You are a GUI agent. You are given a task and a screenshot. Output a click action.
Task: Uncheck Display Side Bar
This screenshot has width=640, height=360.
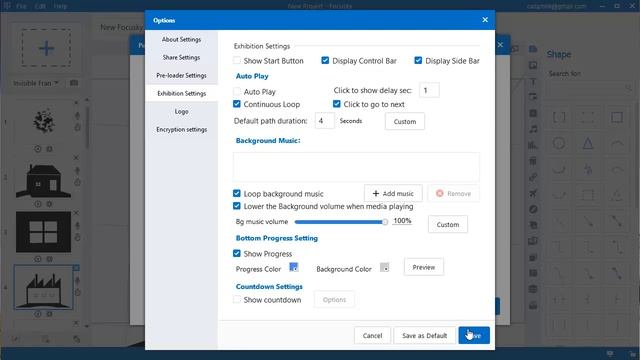pyautogui.click(x=418, y=60)
